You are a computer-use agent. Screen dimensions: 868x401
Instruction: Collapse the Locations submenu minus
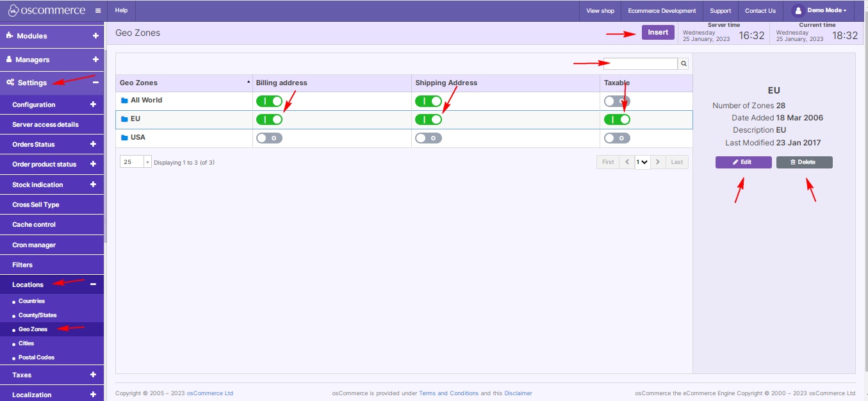click(93, 284)
